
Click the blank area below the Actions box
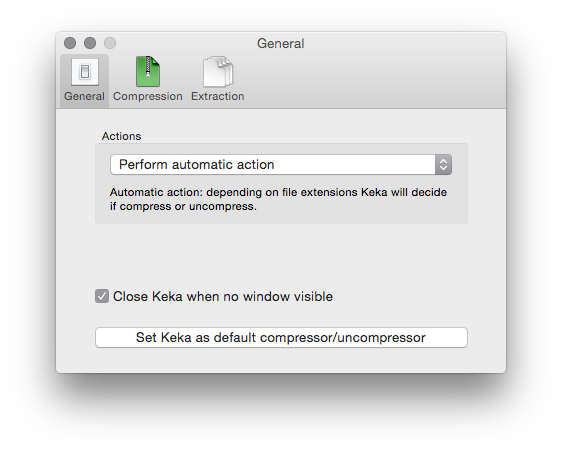[281, 254]
